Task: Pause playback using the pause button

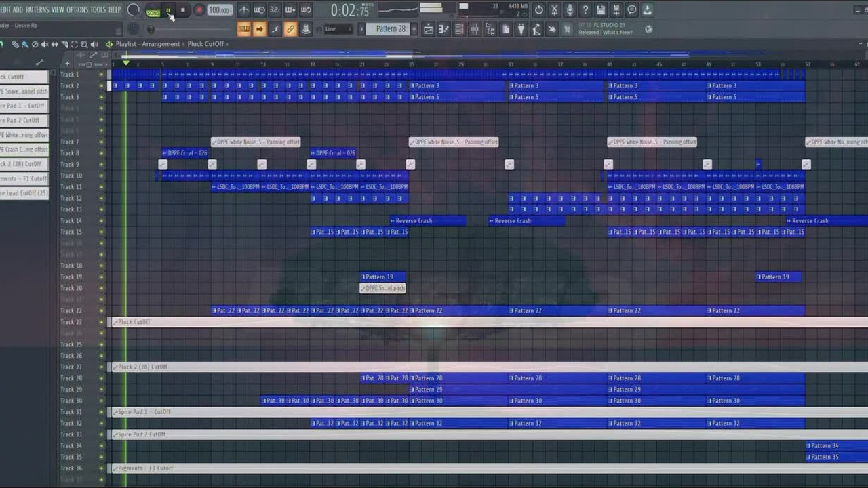Action: point(168,10)
